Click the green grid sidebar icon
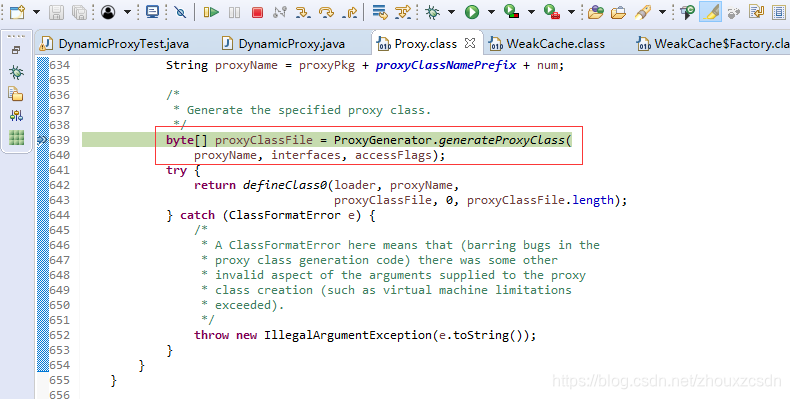The height and width of the screenshot is (399, 790). point(16,138)
